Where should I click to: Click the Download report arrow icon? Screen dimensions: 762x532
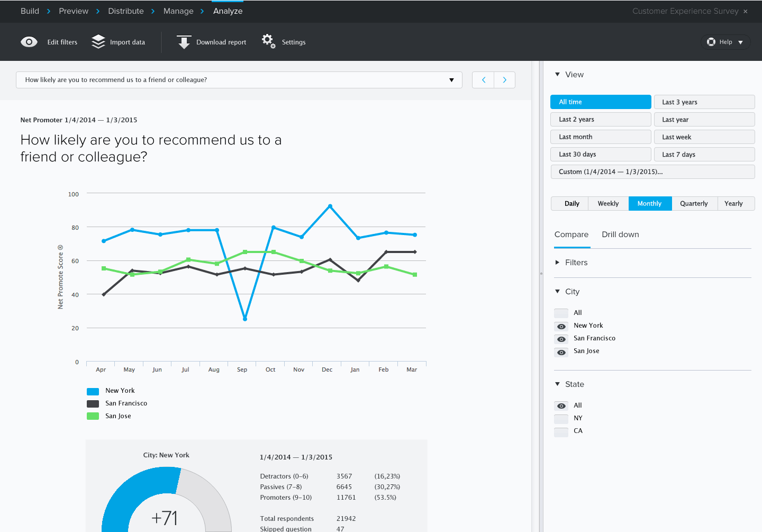[184, 41]
